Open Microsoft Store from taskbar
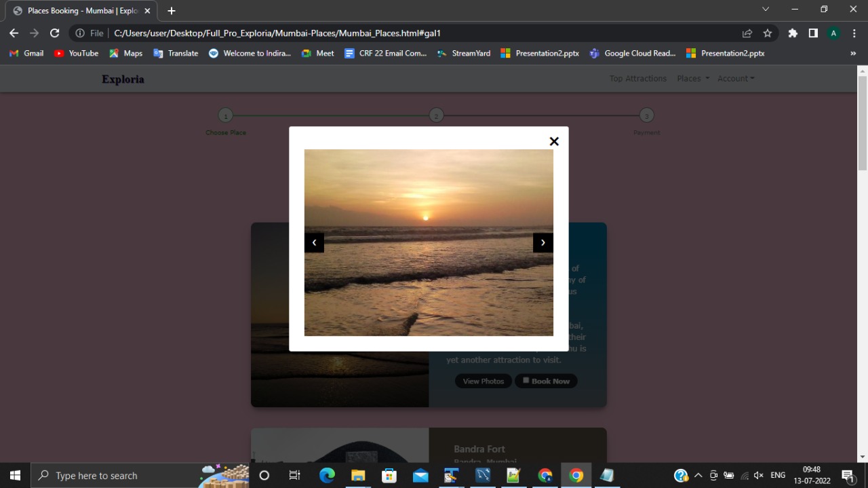This screenshot has width=868, height=488. [x=389, y=475]
